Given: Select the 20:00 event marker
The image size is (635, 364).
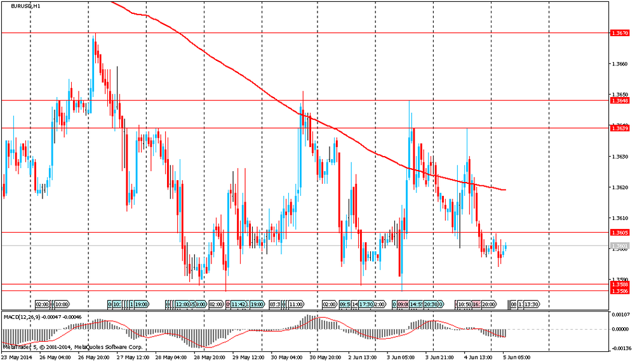Looking at the screenshot, I should [488, 304].
